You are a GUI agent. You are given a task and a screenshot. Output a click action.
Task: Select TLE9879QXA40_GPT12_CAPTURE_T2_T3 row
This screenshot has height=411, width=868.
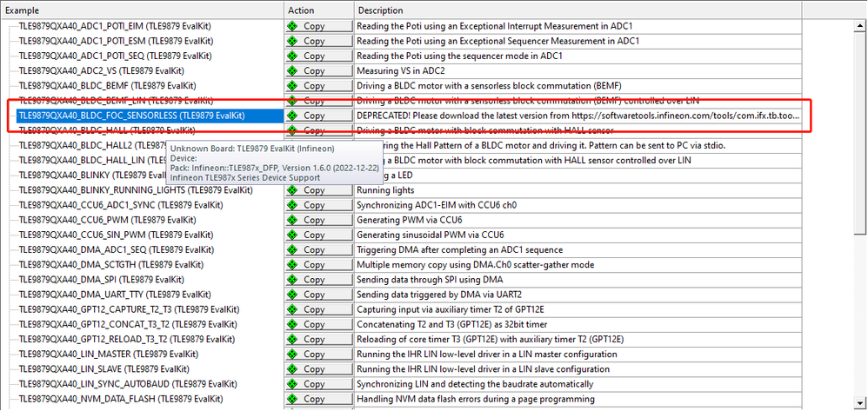pyautogui.click(x=129, y=309)
